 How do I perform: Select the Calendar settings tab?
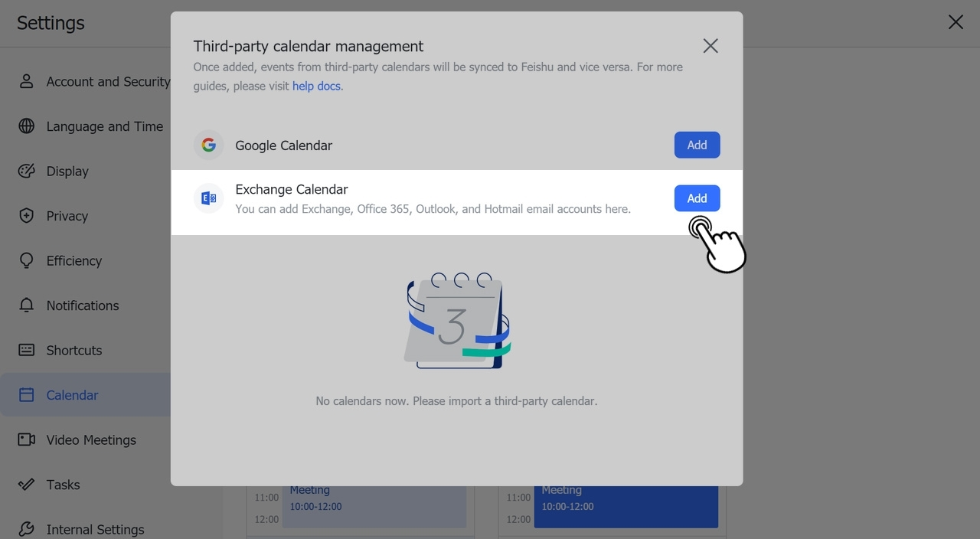(x=72, y=395)
